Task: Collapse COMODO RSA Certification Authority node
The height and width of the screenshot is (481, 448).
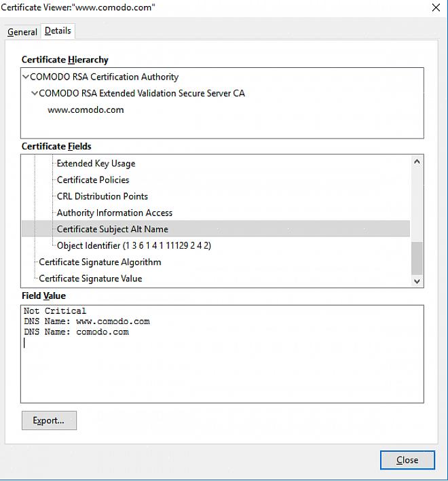Action: pos(26,77)
